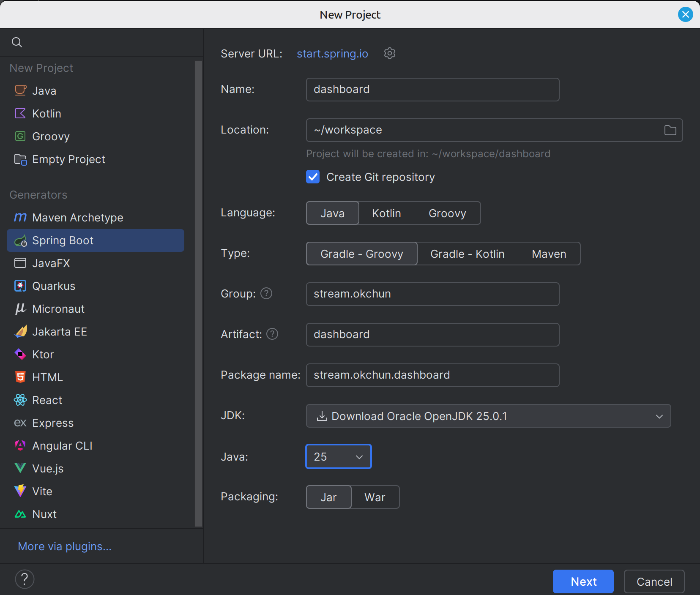Select the Maven build type
The height and width of the screenshot is (595, 700).
click(548, 254)
